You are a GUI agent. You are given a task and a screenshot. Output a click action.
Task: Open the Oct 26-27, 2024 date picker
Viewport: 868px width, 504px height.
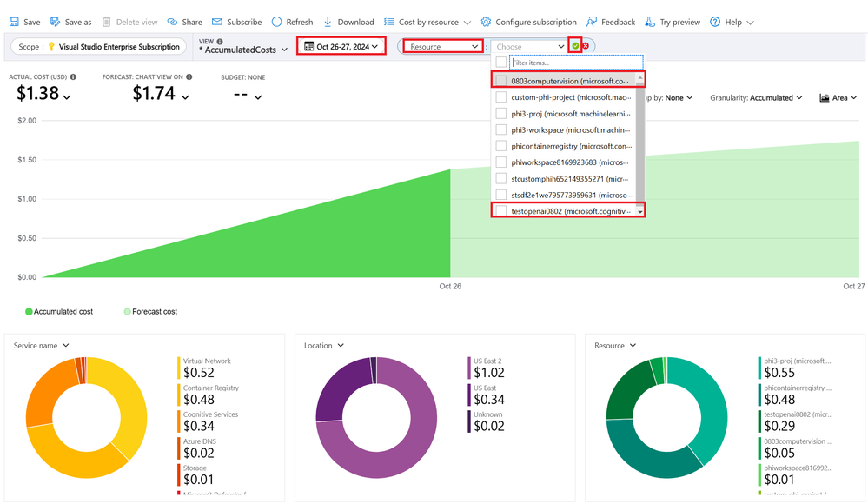pyautogui.click(x=341, y=46)
